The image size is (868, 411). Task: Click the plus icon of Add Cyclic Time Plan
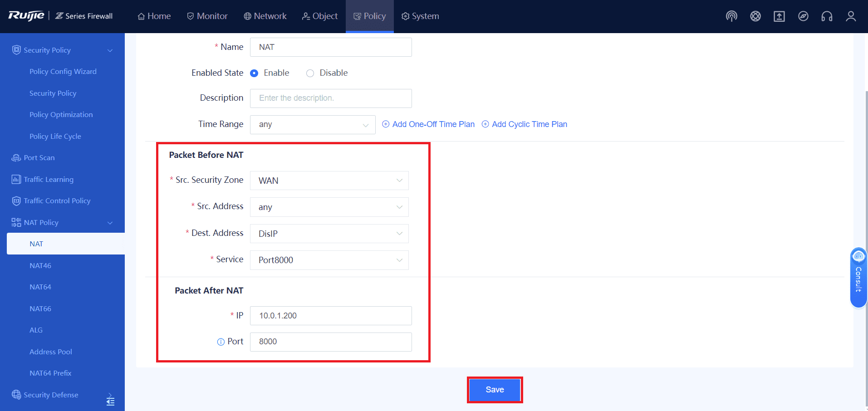click(x=485, y=124)
